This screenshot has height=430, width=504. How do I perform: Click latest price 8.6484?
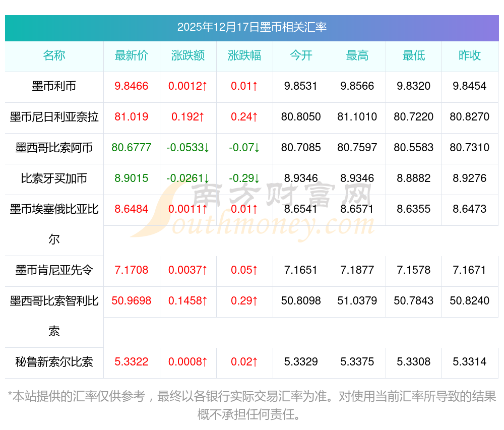pyautogui.click(x=131, y=209)
